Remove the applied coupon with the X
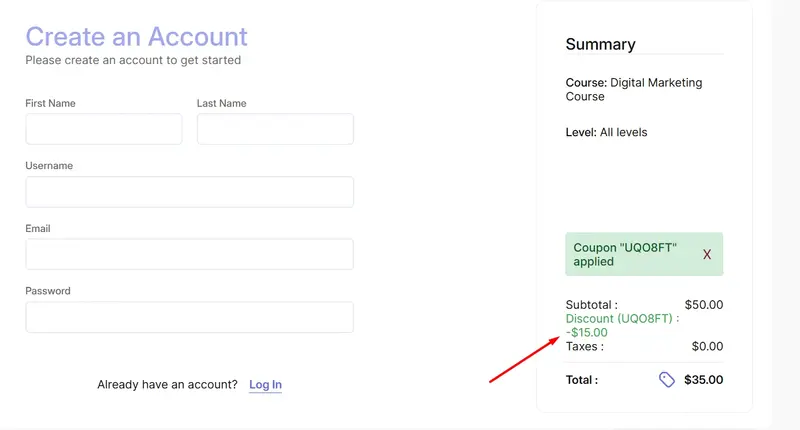Image resolution: width=800 pixels, height=430 pixels. pos(707,254)
